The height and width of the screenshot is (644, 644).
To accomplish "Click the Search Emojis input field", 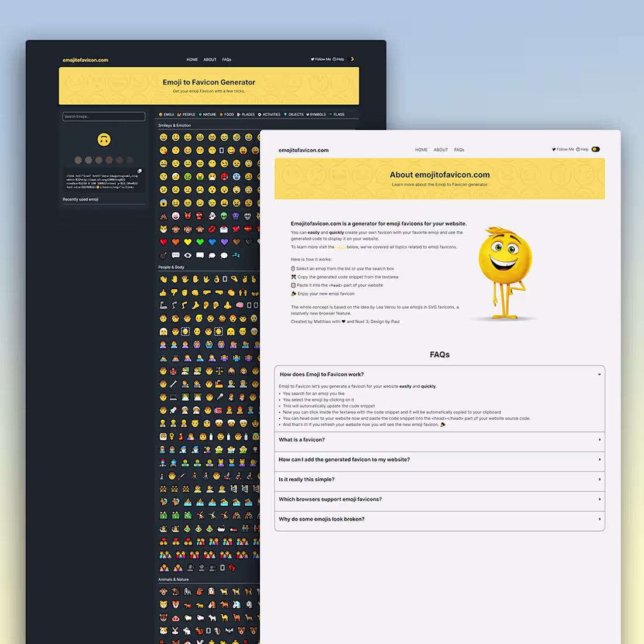I will coord(104,117).
